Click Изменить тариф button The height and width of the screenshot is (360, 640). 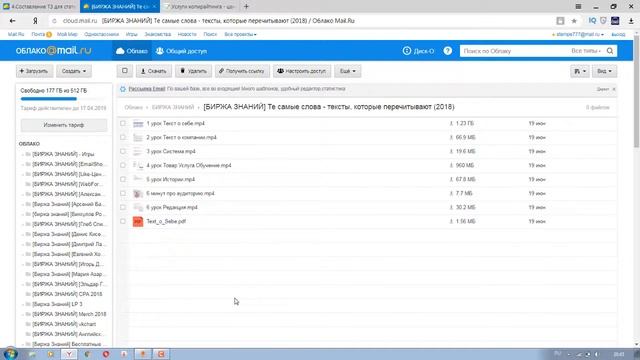click(x=64, y=125)
